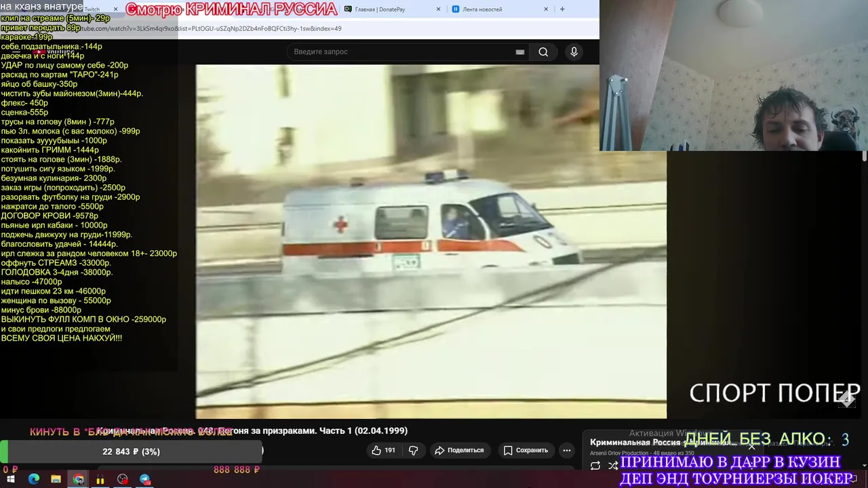868x488 pixels.
Task: Toggle playlist shuffle icon
Action: tap(613, 466)
